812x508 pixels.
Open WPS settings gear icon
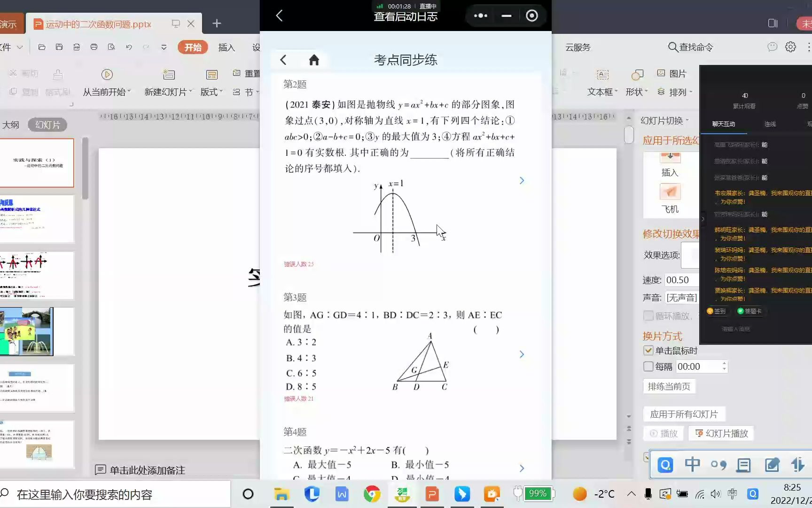[790, 47]
